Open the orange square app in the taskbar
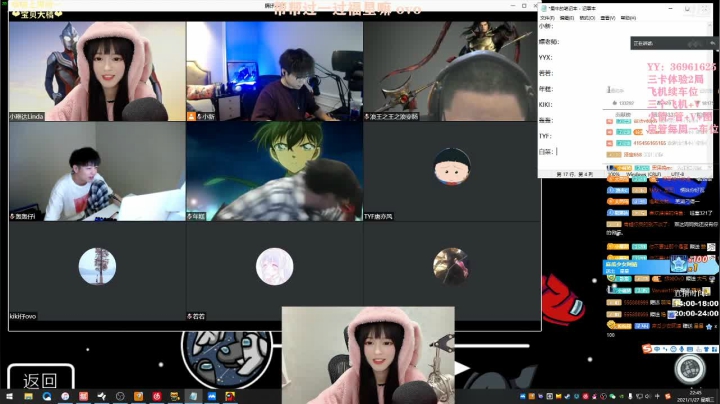 138,396
